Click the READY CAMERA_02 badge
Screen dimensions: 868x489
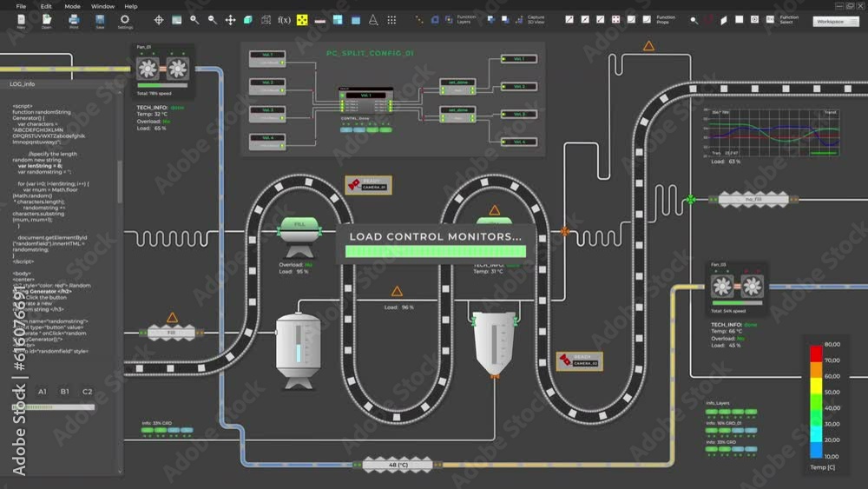580,361
